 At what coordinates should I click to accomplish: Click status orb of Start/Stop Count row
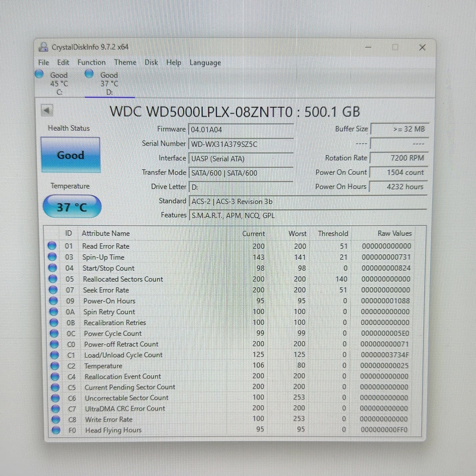[52, 268]
